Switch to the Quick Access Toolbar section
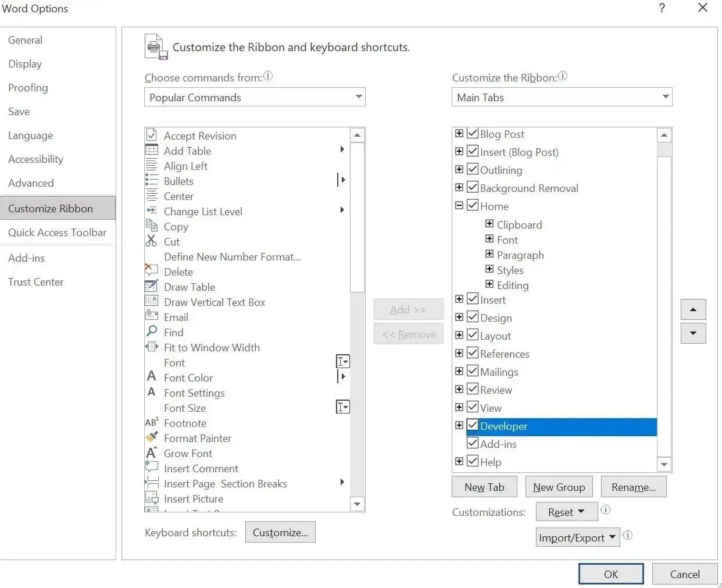This screenshot has width=722, height=588. point(57,233)
